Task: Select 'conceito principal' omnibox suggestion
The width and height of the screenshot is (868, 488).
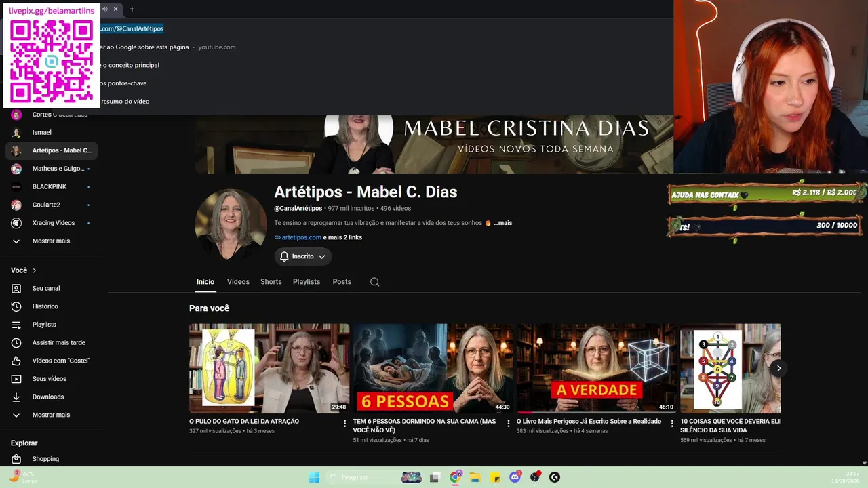Action: click(130, 65)
